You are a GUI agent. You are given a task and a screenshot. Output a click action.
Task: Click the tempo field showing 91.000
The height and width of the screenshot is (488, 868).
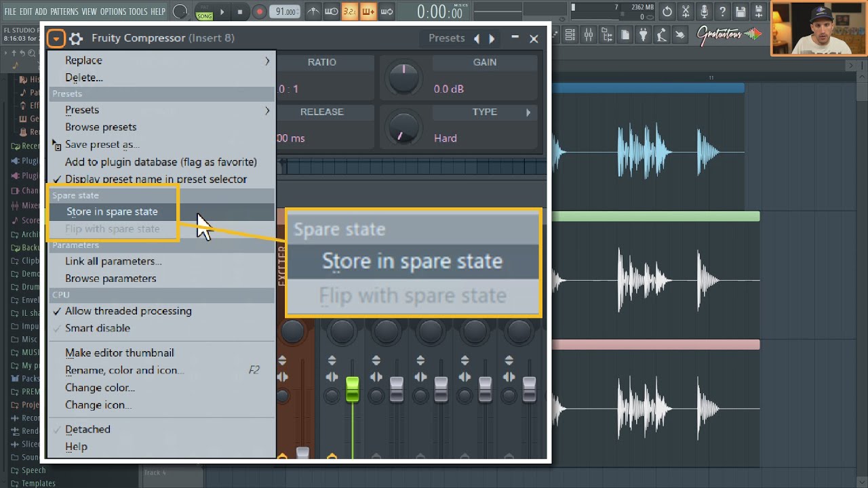click(x=284, y=12)
